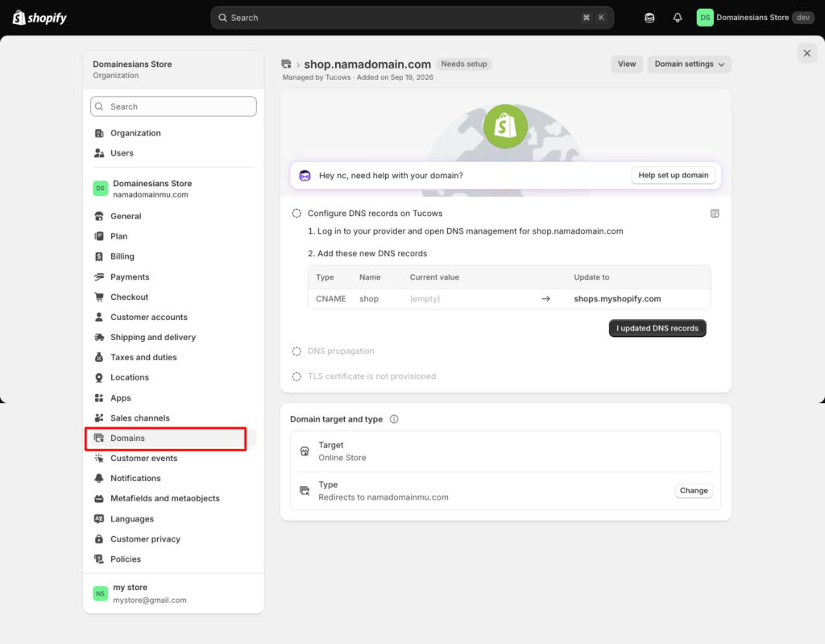Click Change button for domain Type
The height and width of the screenshot is (644, 825).
(694, 490)
